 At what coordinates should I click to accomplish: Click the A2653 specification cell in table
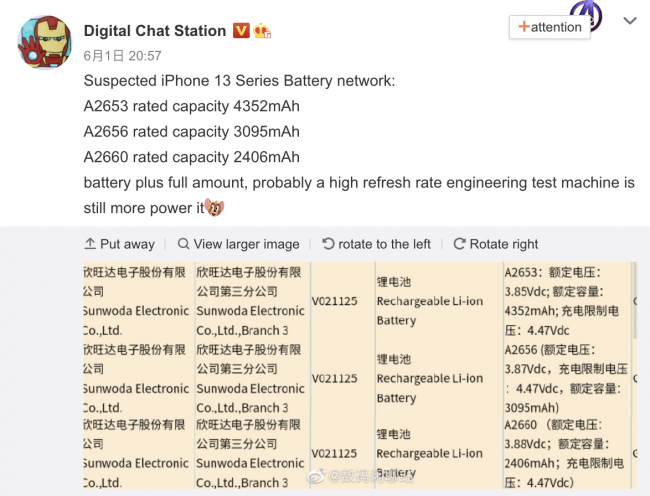coord(564,300)
